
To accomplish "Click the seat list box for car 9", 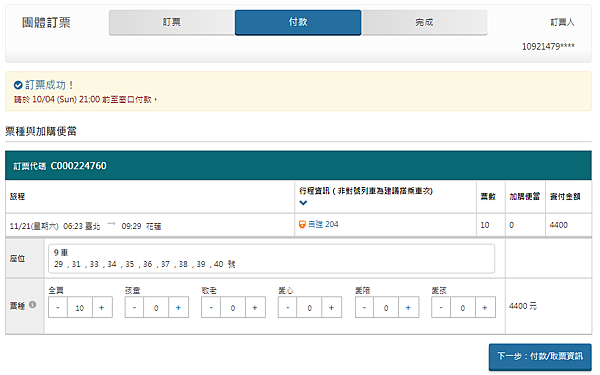I will pyautogui.click(x=271, y=259).
